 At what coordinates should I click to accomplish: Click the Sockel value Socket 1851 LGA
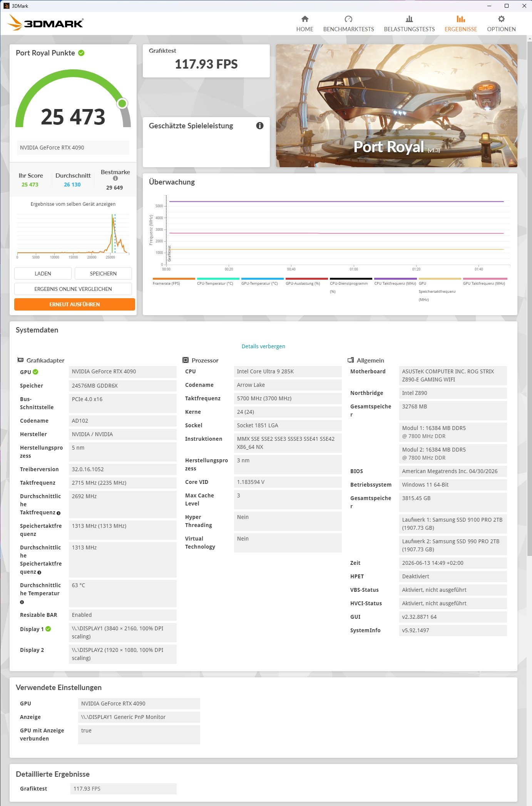point(288,425)
